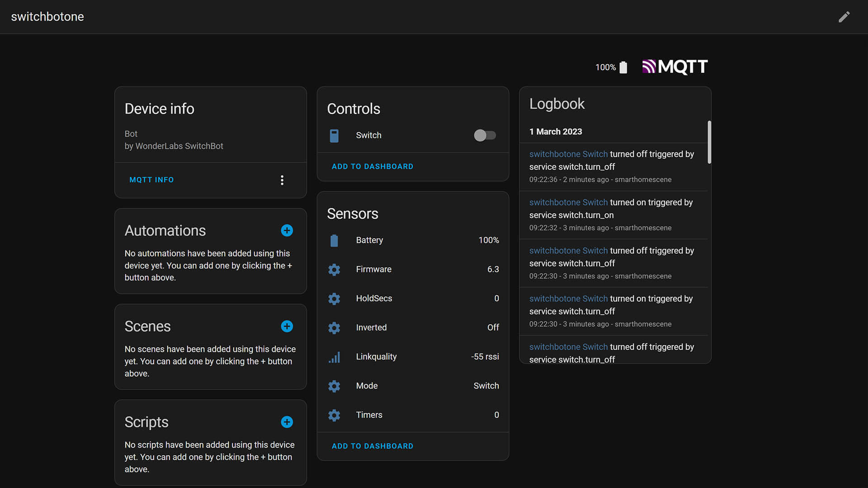868x488 pixels.
Task: Click the Mode gear icon in Sensors
Action: pyautogui.click(x=335, y=385)
